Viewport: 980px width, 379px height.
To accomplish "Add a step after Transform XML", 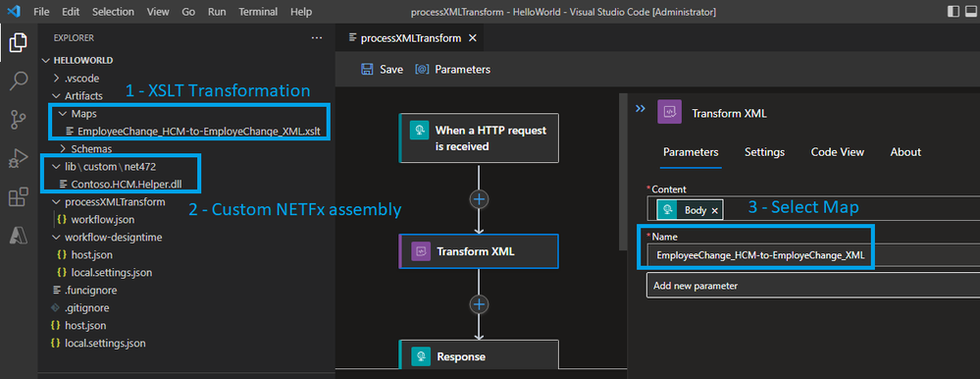I will (x=479, y=304).
